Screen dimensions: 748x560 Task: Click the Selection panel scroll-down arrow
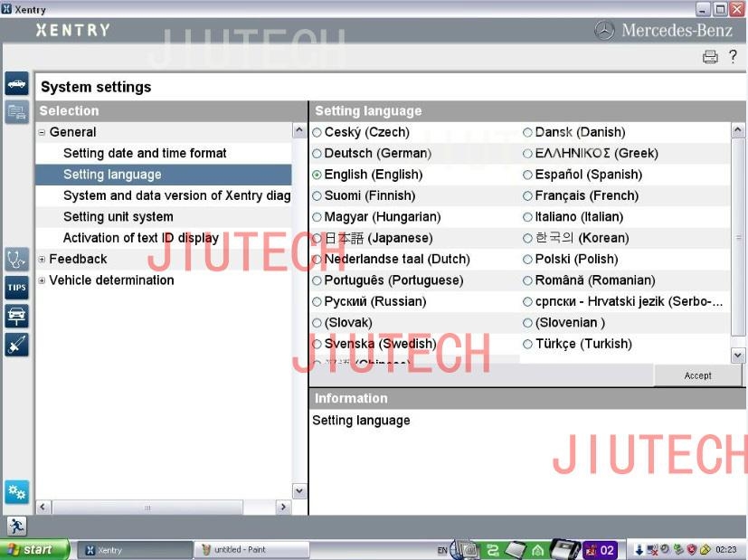pos(299,491)
